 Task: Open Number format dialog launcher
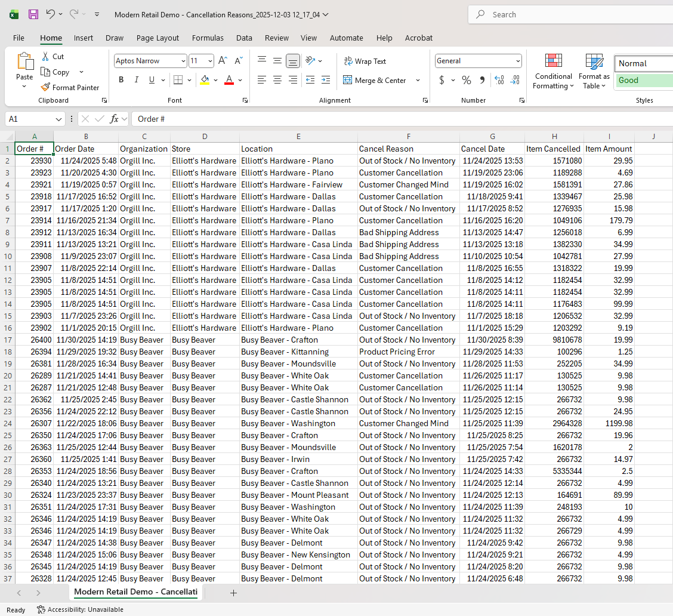(x=522, y=100)
